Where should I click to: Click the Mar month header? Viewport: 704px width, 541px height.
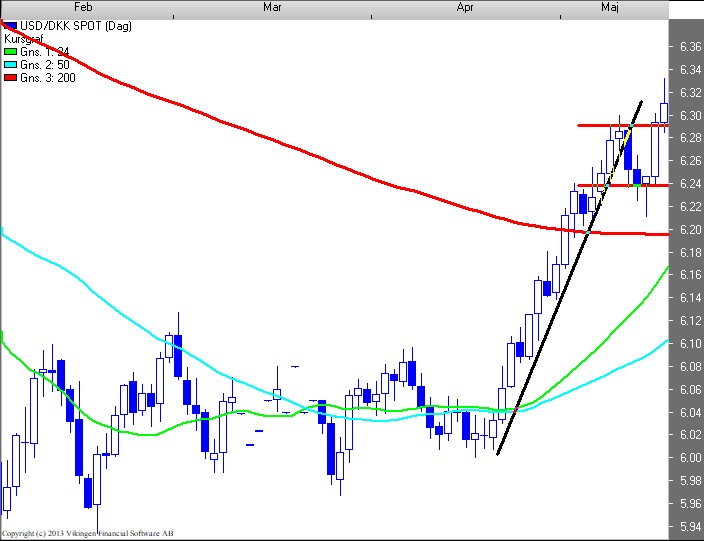pyautogui.click(x=271, y=7)
